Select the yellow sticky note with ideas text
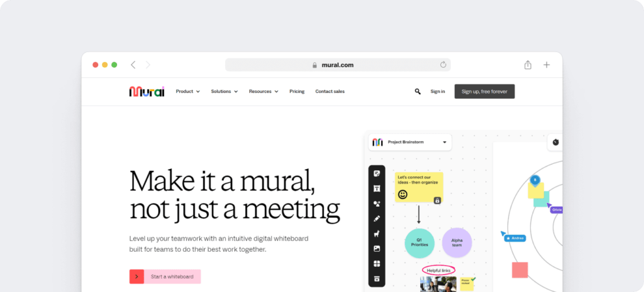The image size is (644, 292). tap(419, 187)
